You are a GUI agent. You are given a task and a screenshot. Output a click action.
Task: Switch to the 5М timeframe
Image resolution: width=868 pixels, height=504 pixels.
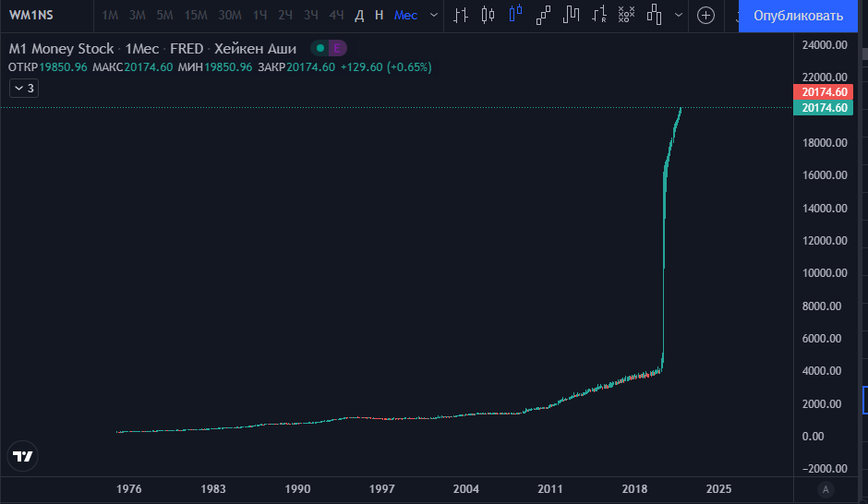tap(164, 16)
